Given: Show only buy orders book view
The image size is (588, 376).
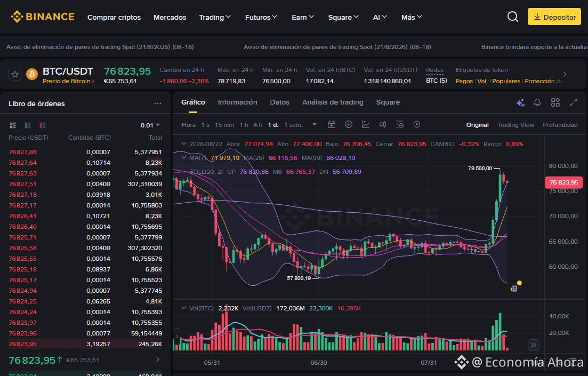Looking at the screenshot, I should 28,125.
